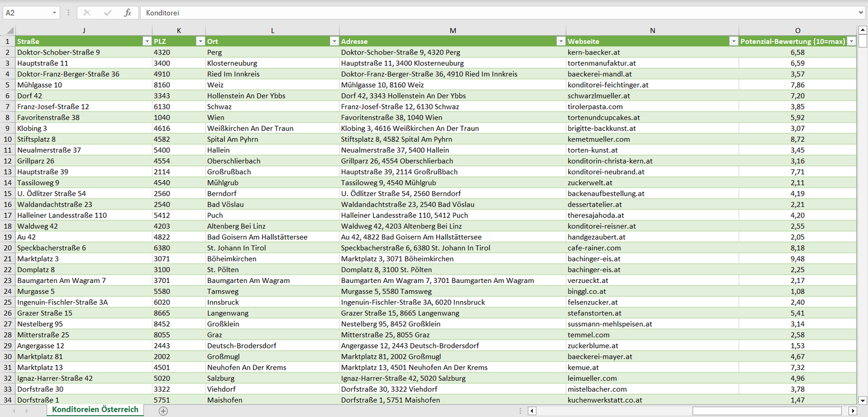Select the Konditoreien Österreich sheet tab
868x417 pixels.
(95, 410)
